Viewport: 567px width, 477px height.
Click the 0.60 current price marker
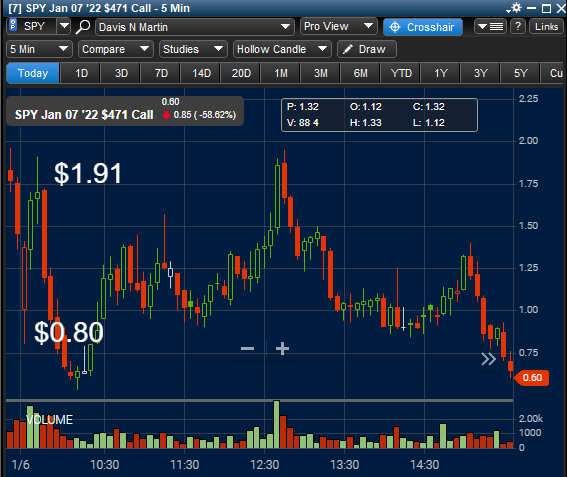coord(532,378)
